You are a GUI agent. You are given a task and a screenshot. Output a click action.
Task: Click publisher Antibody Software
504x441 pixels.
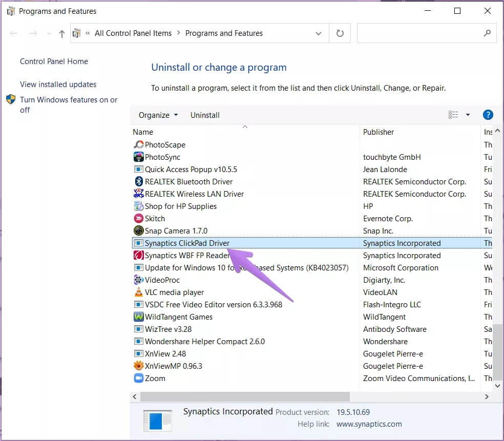click(x=395, y=329)
